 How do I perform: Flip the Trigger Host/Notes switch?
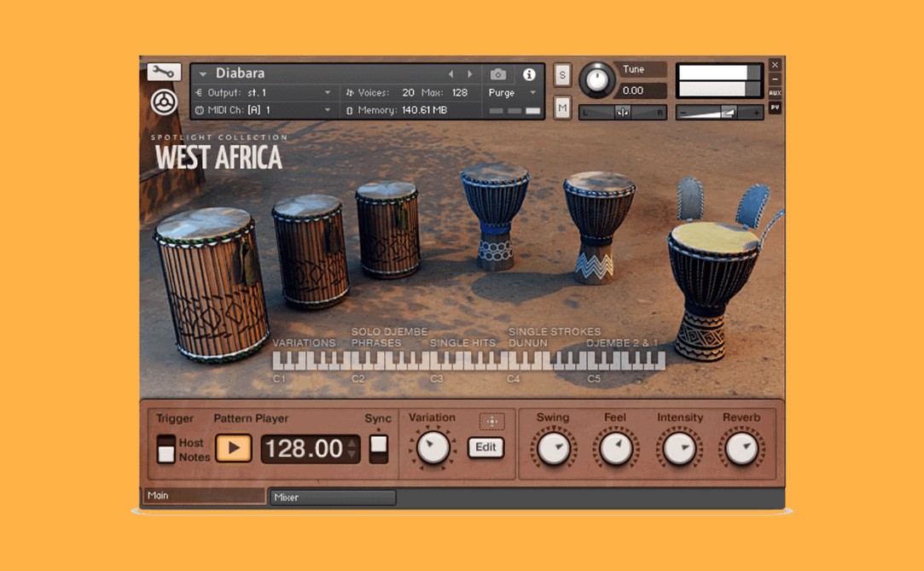(166, 449)
